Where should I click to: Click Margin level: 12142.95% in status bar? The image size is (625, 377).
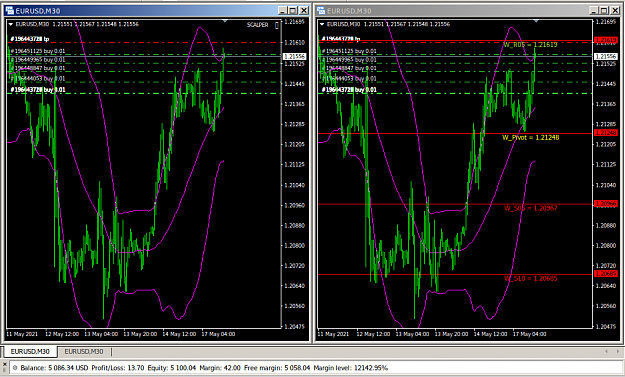(351, 368)
